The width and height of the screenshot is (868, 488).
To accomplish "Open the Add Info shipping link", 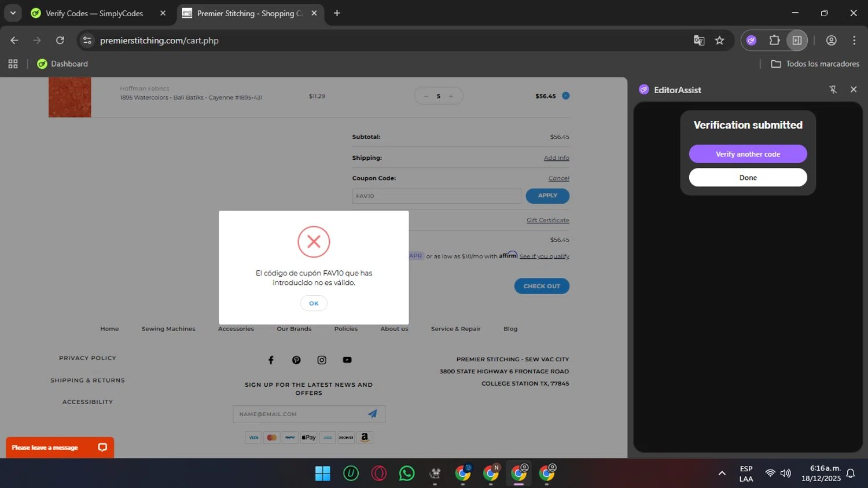I will tap(556, 158).
